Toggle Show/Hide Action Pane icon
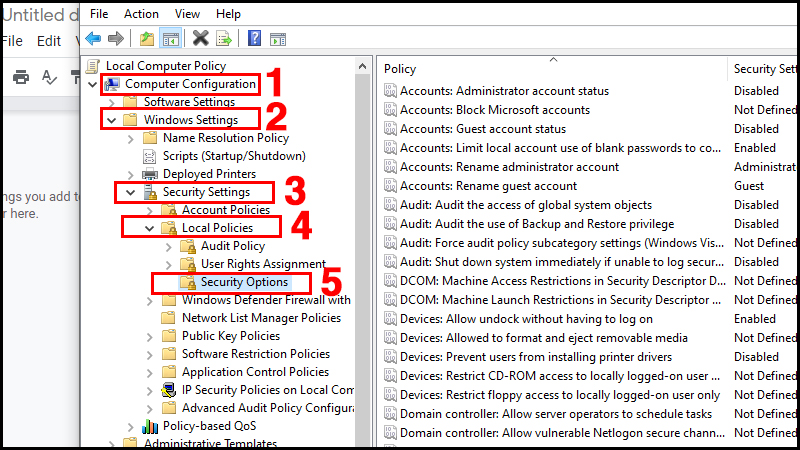This screenshot has height=450, width=800. pyautogui.click(x=278, y=39)
